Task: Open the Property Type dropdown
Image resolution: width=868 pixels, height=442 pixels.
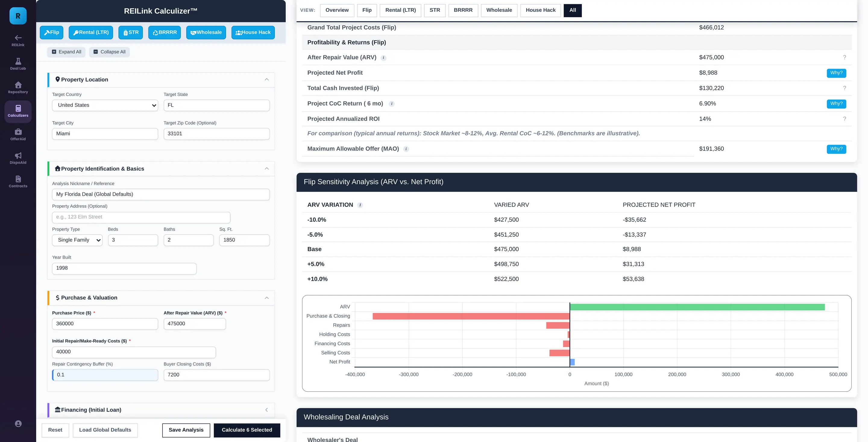Action: (x=77, y=240)
